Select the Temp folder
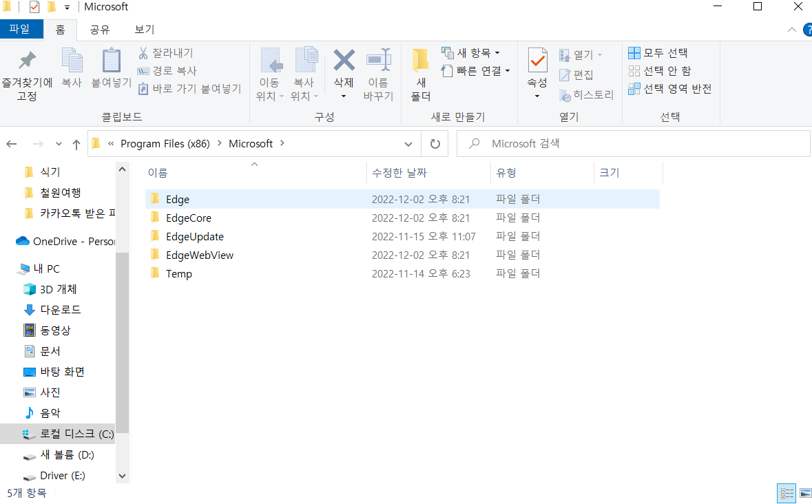This screenshot has height=504, width=812. tap(402, 274)
